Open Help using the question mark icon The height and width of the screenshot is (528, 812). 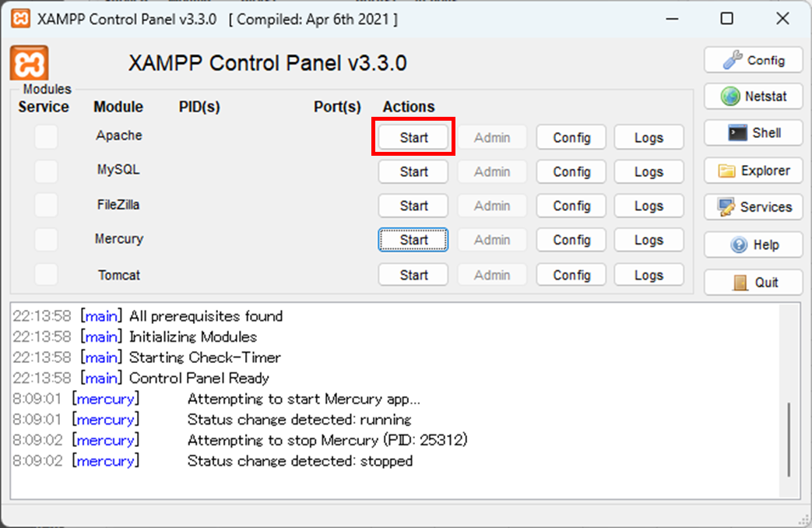(752, 245)
